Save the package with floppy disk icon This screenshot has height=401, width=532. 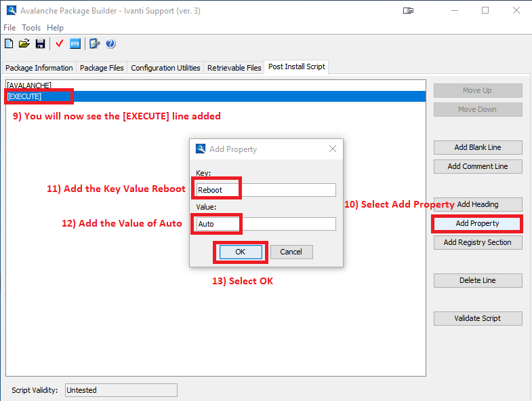(41, 43)
